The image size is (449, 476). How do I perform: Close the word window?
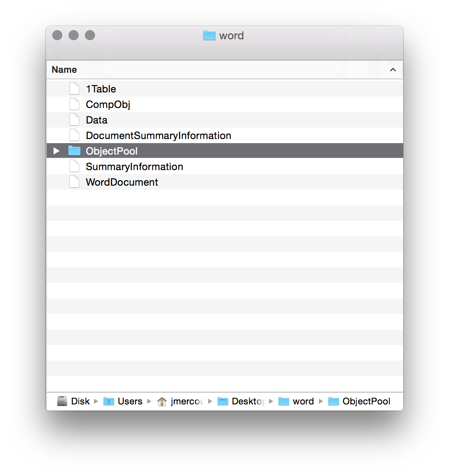coord(57,35)
